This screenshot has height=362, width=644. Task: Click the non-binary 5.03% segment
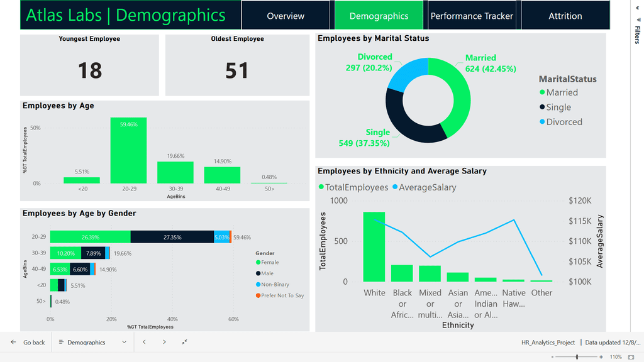tap(222, 237)
